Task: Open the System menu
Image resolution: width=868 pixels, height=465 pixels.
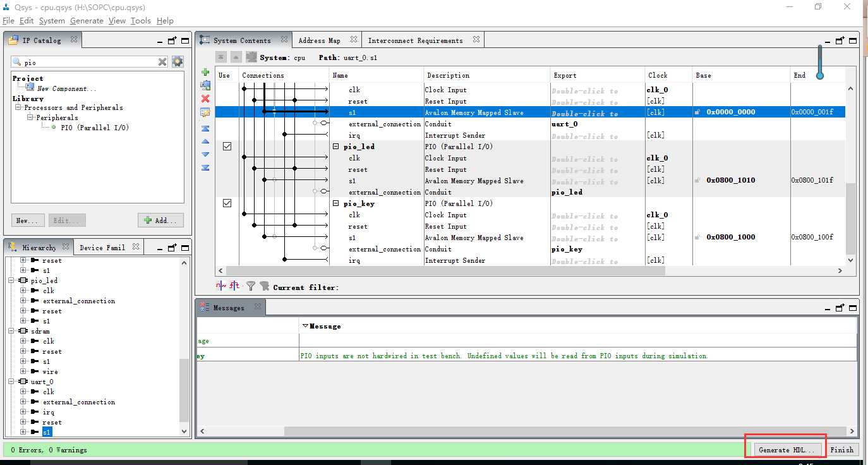Action: click(52, 21)
